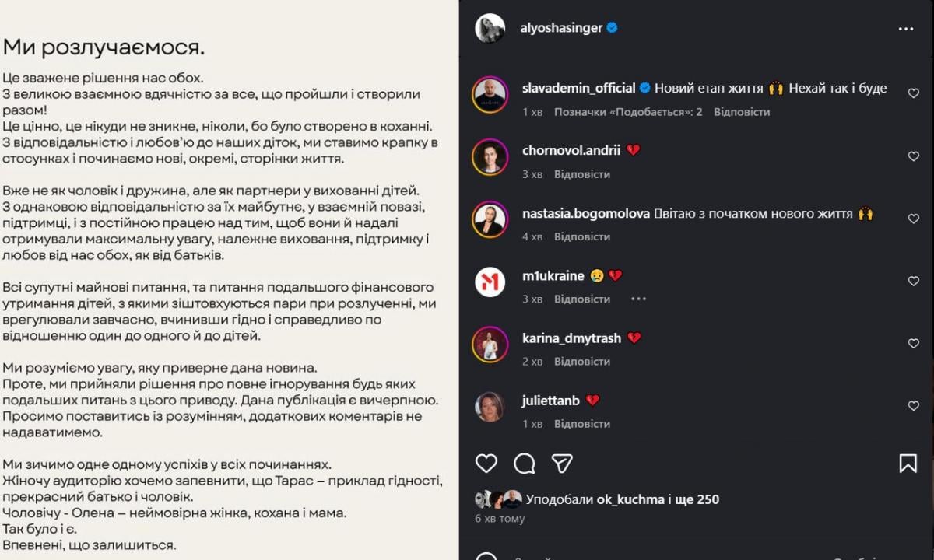934x560 pixels.
Task: Open comments via speech bubble icon
Action: (x=525, y=464)
